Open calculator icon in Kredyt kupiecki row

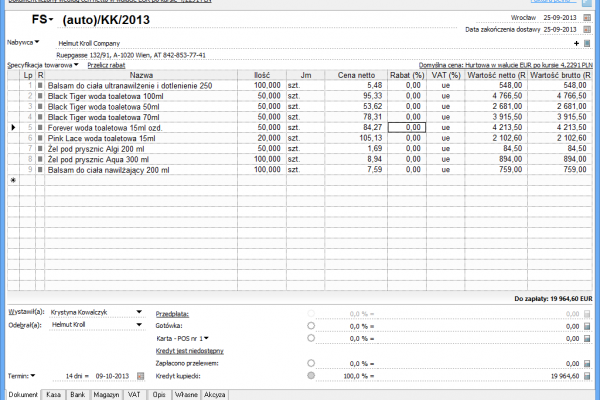tap(587, 375)
